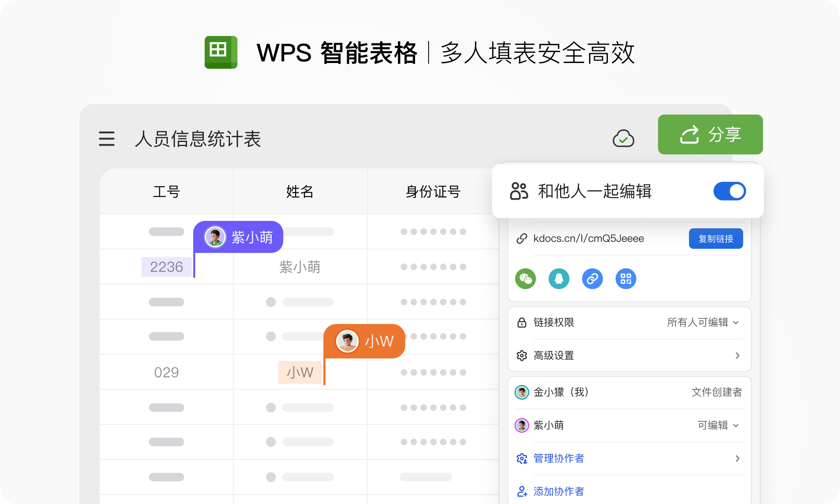Click the 人员信息统计表 document title

(198, 139)
